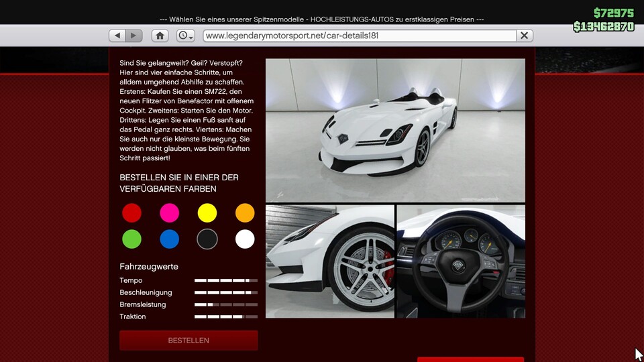Choose the pink paint color
Screen dimensions: 644x362
click(x=170, y=213)
